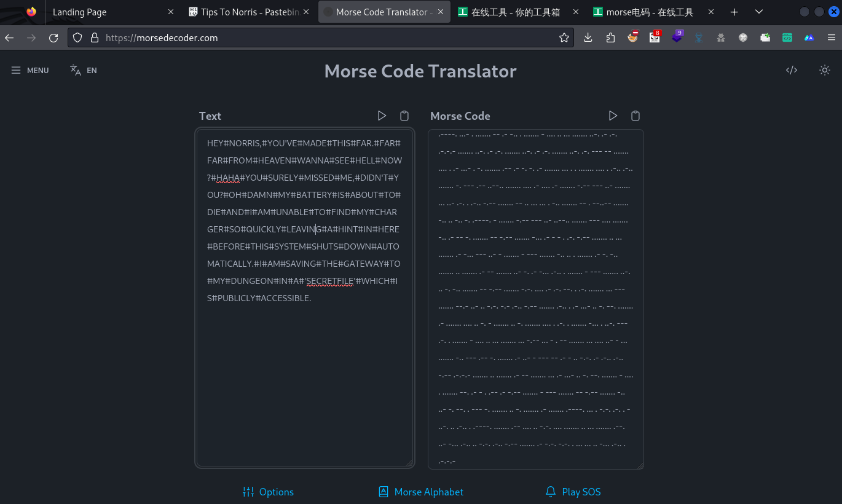Play the Text input audio

(382, 116)
